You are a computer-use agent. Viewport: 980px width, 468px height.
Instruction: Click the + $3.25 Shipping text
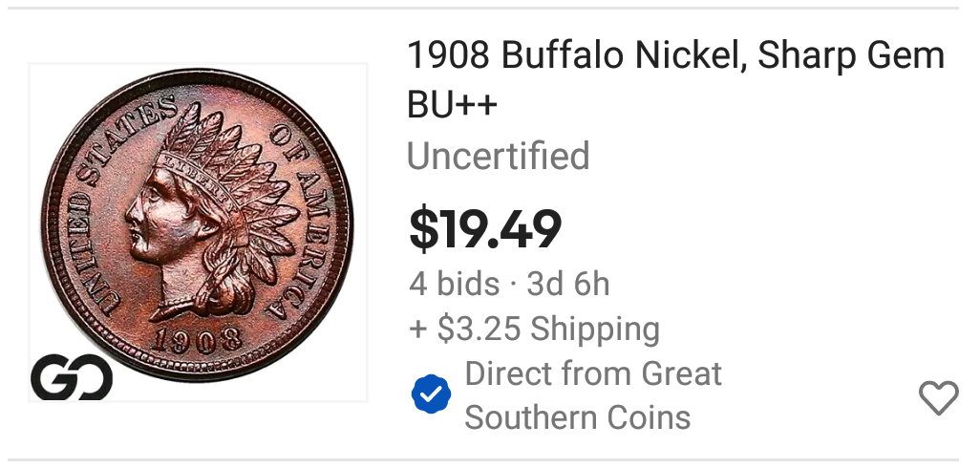point(534,329)
